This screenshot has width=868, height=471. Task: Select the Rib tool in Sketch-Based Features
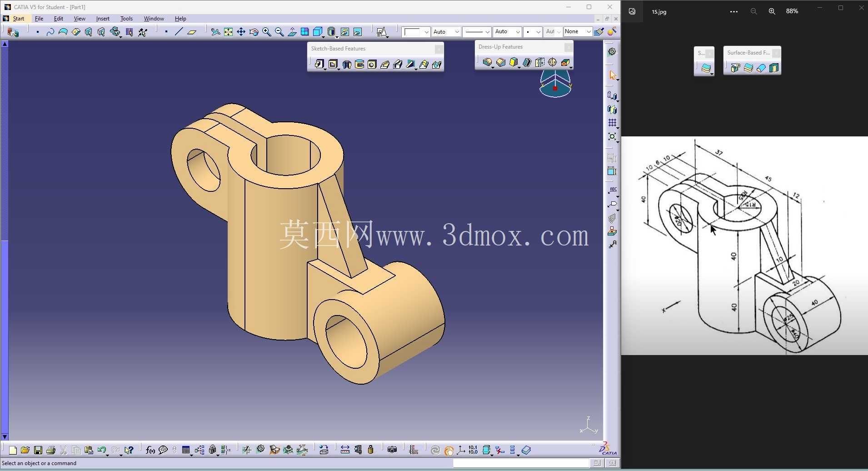coord(385,64)
